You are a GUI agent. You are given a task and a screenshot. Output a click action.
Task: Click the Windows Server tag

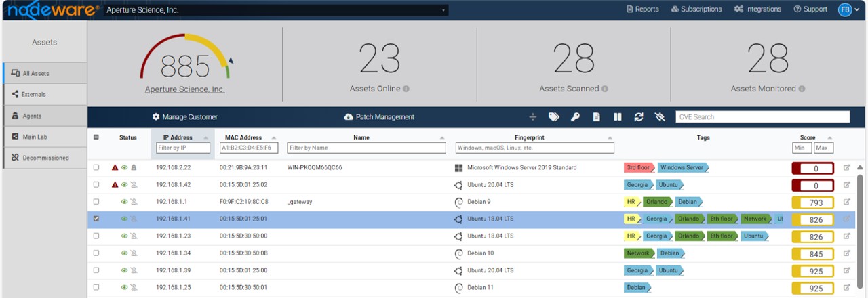coord(684,167)
